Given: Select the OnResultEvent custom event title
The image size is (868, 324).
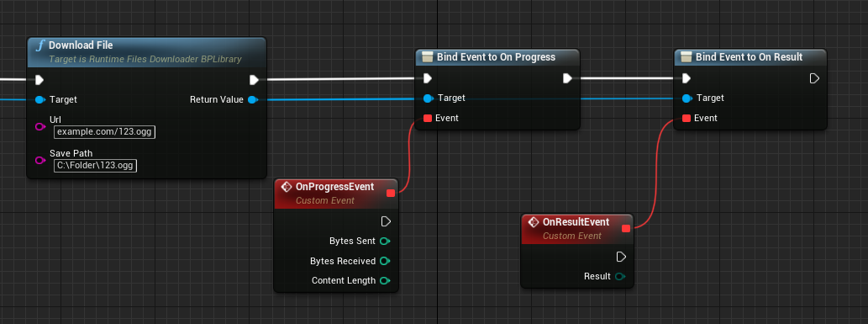Looking at the screenshot, I should [576, 222].
